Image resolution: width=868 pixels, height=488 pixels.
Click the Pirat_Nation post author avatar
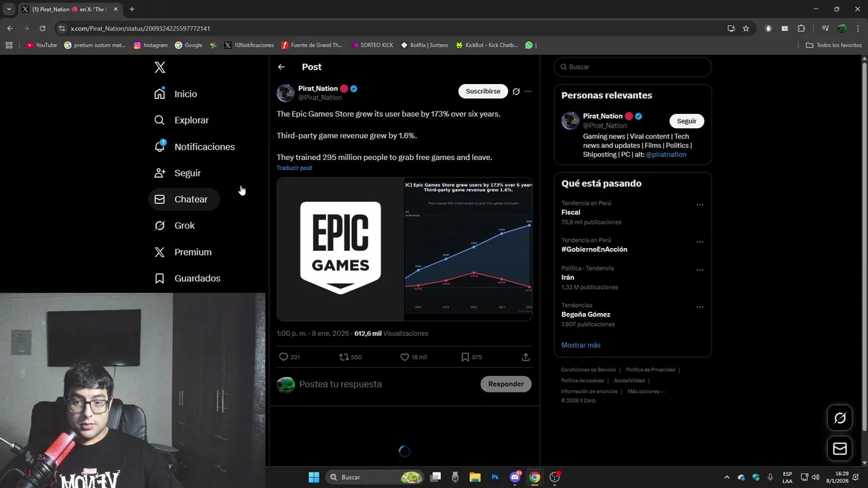pos(285,93)
